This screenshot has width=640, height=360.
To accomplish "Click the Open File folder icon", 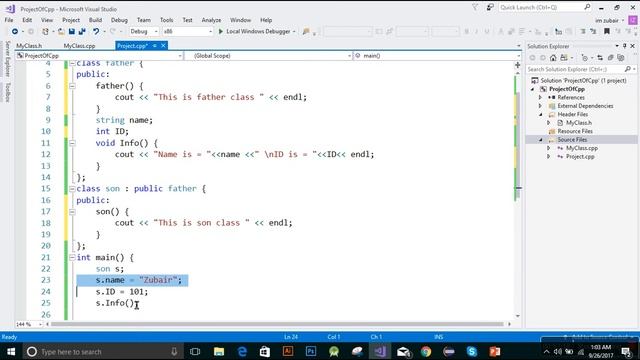I will (61, 31).
